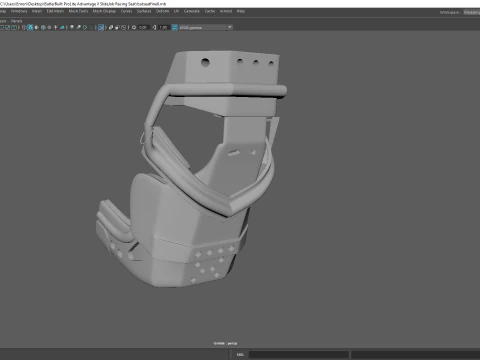Open the sRGB gamma view transform dropdown
The height and width of the screenshot is (360, 480).
point(206,27)
